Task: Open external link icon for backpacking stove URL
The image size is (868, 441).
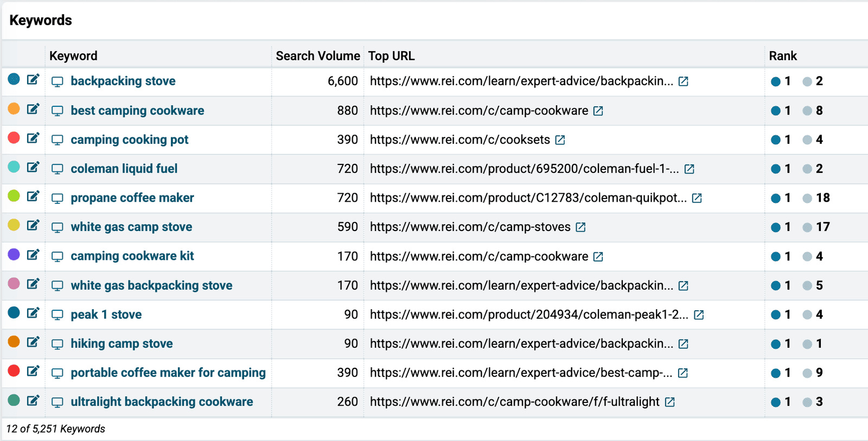Action: point(684,81)
